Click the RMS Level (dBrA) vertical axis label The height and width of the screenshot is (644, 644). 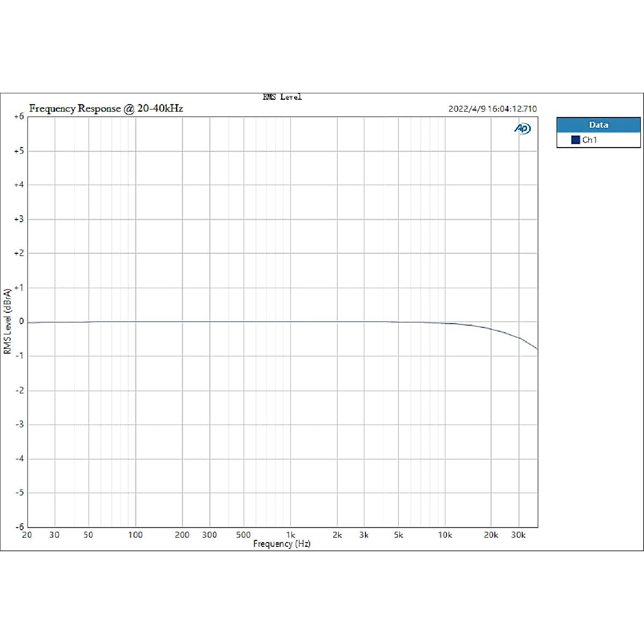pos(8,321)
